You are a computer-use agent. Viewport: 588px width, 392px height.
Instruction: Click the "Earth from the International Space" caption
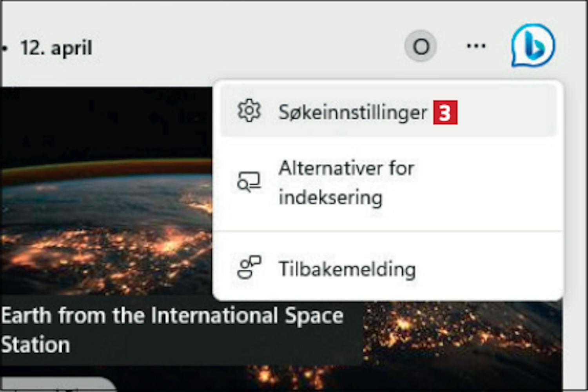click(x=172, y=316)
